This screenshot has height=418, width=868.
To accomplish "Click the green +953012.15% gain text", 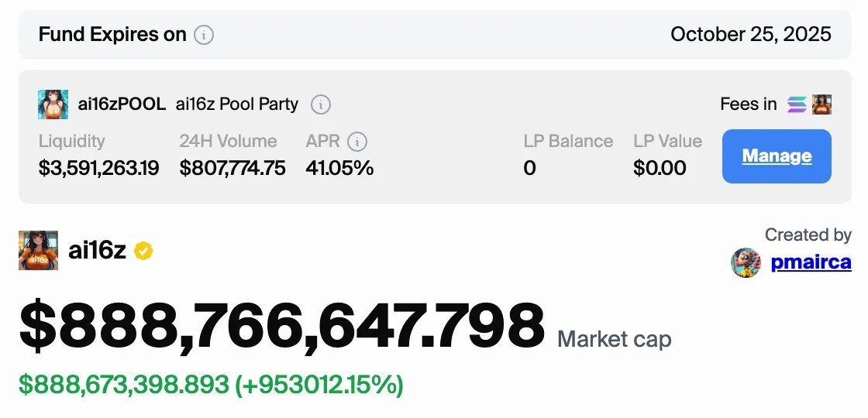I will [319, 384].
